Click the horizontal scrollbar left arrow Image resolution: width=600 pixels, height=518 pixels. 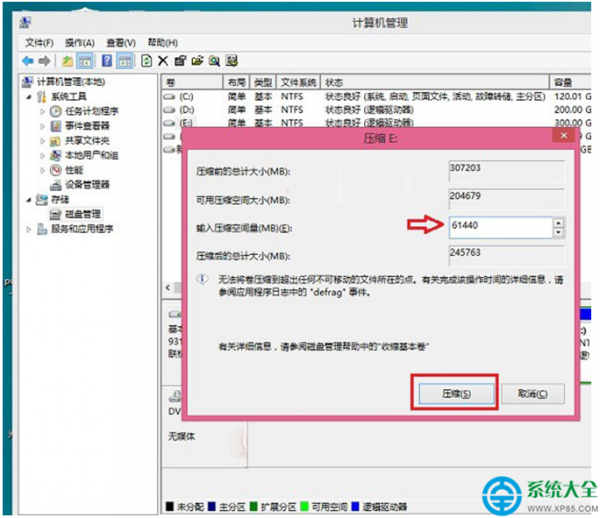pyautogui.click(x=168, y=288)
